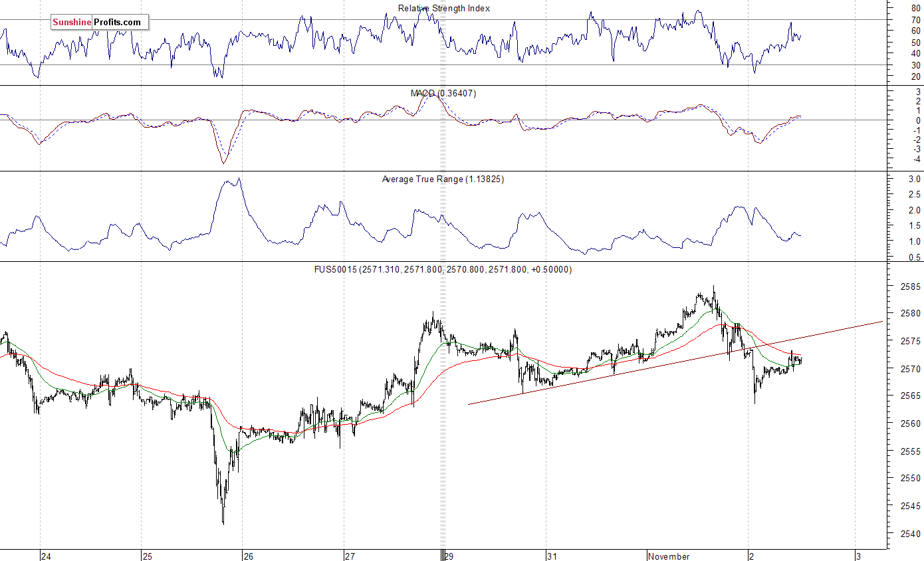Click the 2540 price axis value
The width and height of the screenshot is (924, 561).
pos(911,534)
